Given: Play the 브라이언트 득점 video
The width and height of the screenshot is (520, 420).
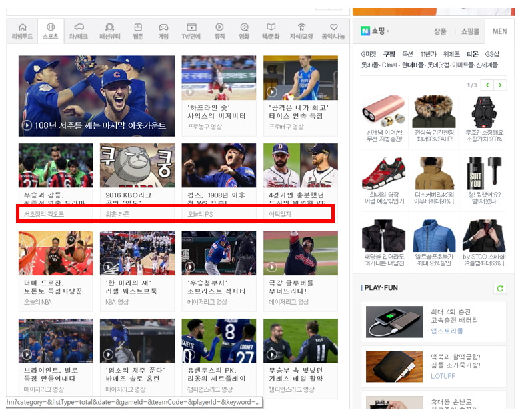Looking at the screenshot, I should tap(27, 354).
